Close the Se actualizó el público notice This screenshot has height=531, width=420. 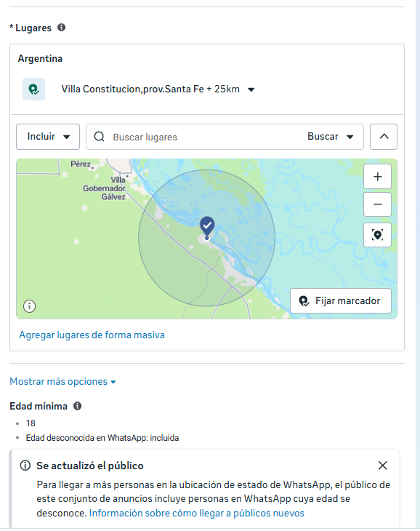click(x=383, y=466)
